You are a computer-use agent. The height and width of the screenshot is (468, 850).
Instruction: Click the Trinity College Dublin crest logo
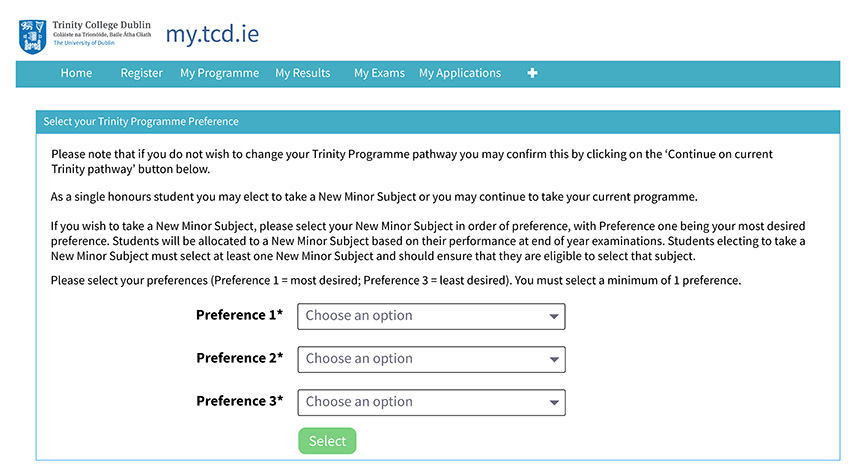pyautogui.click(x=33, y=37)
